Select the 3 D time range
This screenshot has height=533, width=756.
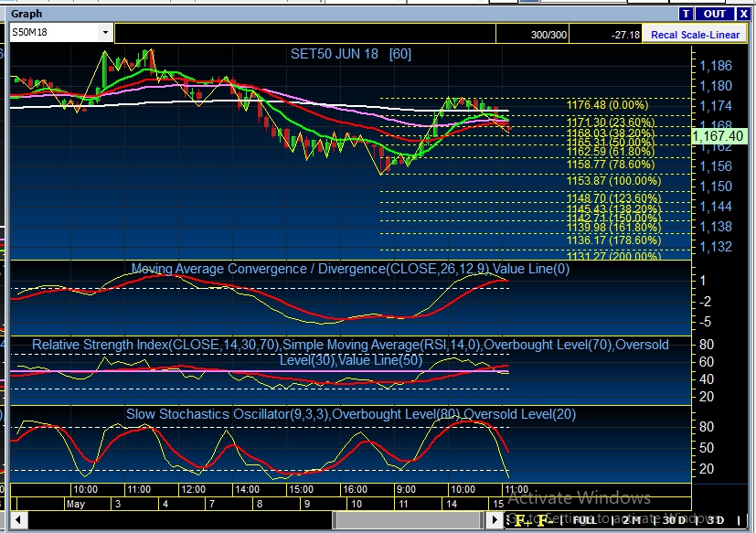pos(714,520)
